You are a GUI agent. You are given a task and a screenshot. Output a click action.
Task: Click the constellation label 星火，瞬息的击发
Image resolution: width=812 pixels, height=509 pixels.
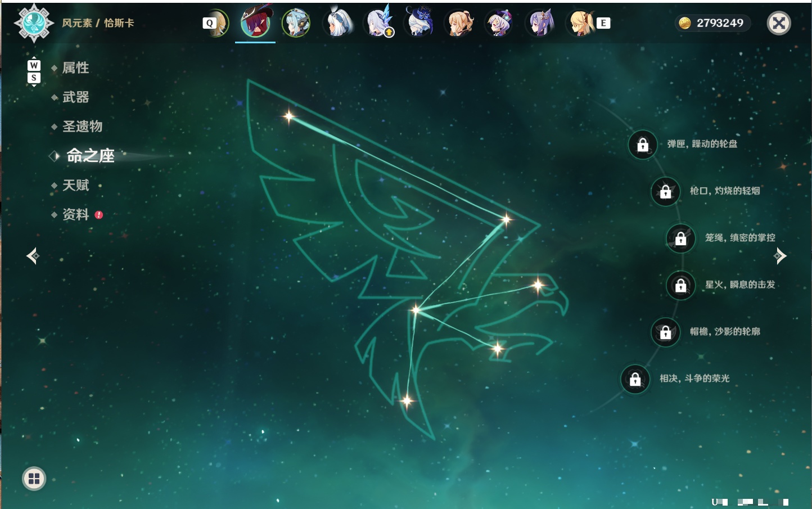click(740, 285)
